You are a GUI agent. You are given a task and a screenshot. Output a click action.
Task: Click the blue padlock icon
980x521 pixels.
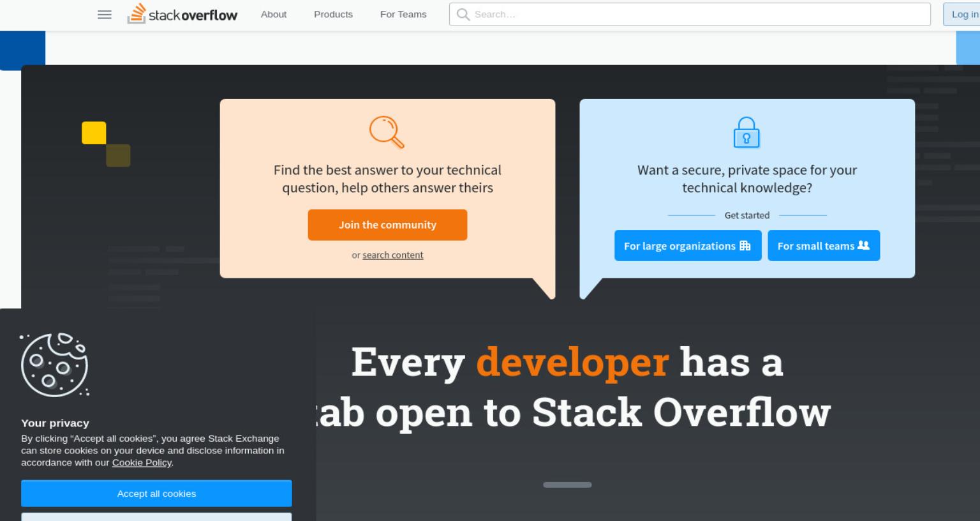click(x=746, y=132)
